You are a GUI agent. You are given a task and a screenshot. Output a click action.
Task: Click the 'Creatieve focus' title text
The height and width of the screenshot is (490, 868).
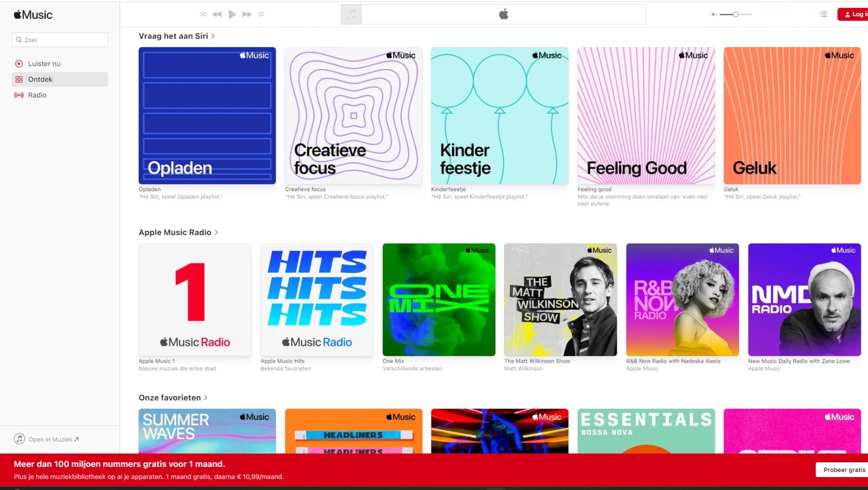[305, 189]
